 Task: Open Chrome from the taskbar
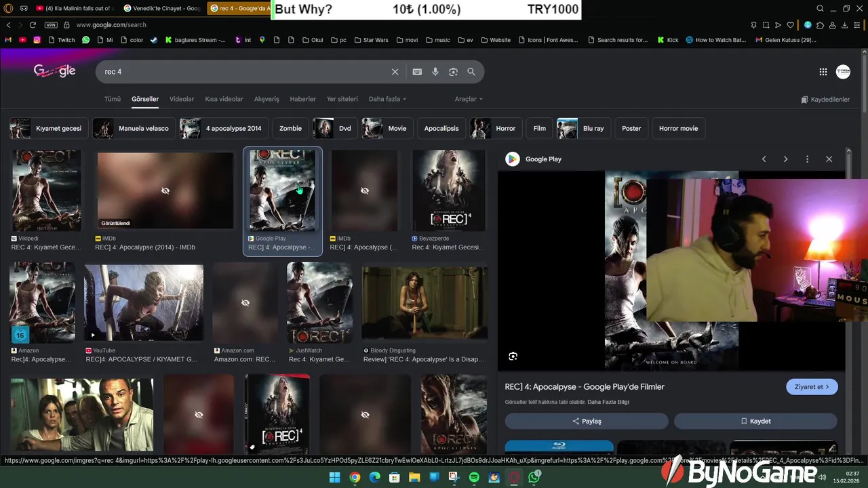(355, 478)
